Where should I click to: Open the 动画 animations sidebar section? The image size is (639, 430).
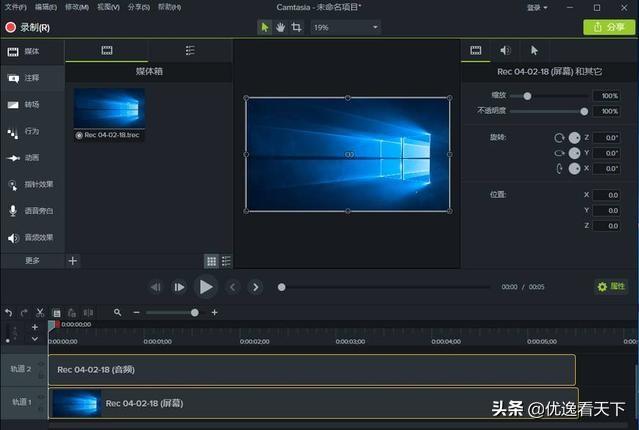(x=32, y=158)
